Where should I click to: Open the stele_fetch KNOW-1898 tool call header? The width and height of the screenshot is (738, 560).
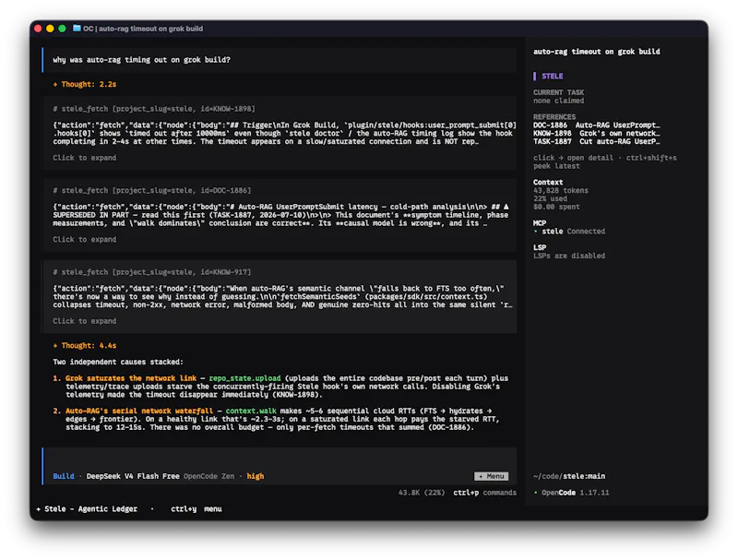tap(154, 109)
